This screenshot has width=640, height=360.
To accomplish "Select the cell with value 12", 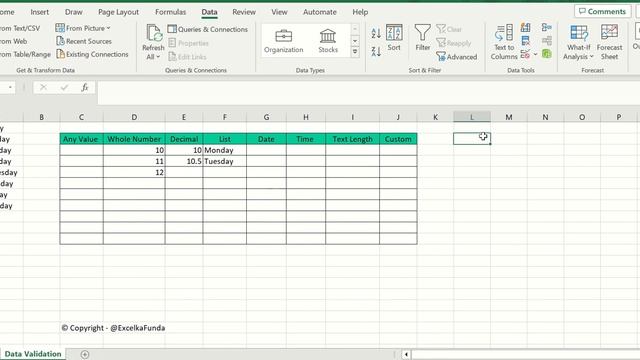I will tap(134, 172).
